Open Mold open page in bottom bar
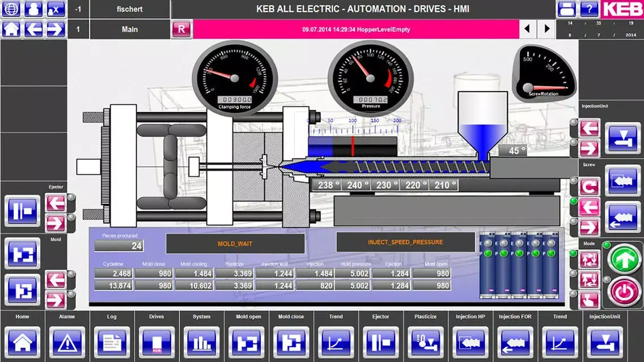 tap(247, 342)
